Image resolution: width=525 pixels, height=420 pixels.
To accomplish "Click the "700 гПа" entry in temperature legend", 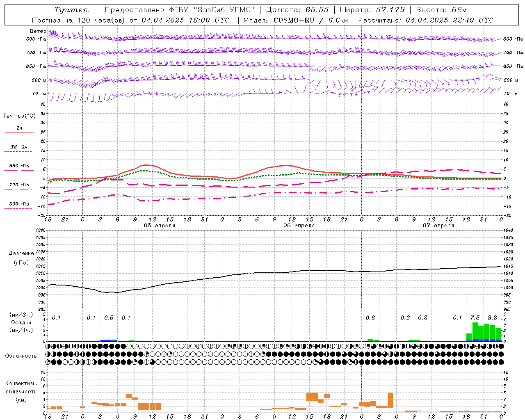I will (19, 185).
